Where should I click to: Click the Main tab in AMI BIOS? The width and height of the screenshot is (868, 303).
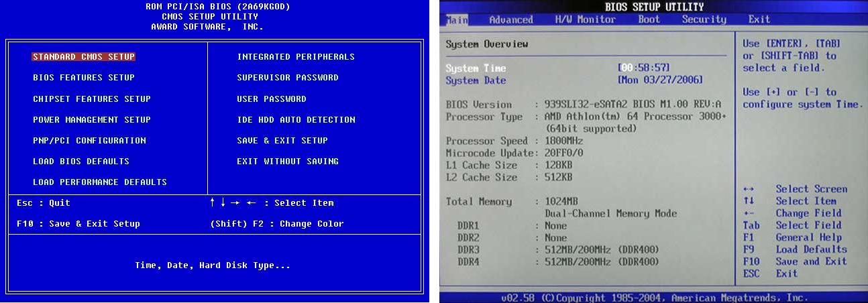(x=457, y=20)
